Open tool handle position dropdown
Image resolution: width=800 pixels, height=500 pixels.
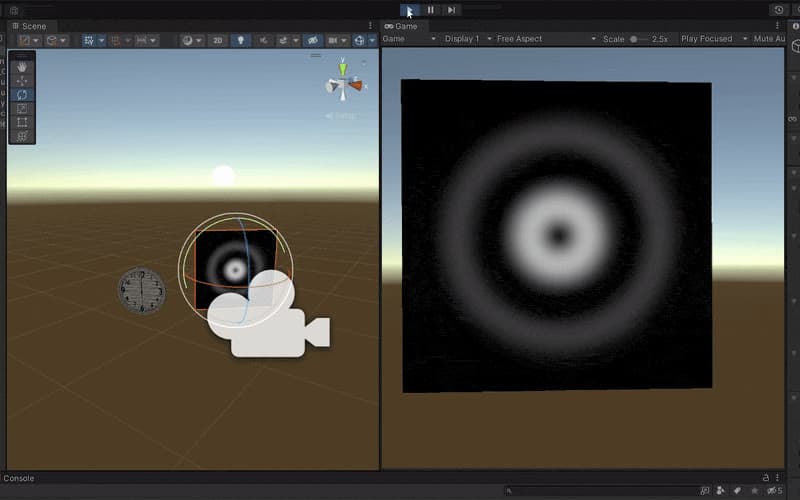point(29,40)
